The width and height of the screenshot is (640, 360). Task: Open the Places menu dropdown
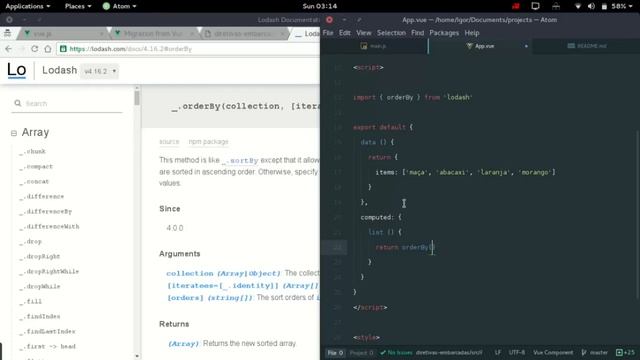pyautogui.click(x=78, y=6)
